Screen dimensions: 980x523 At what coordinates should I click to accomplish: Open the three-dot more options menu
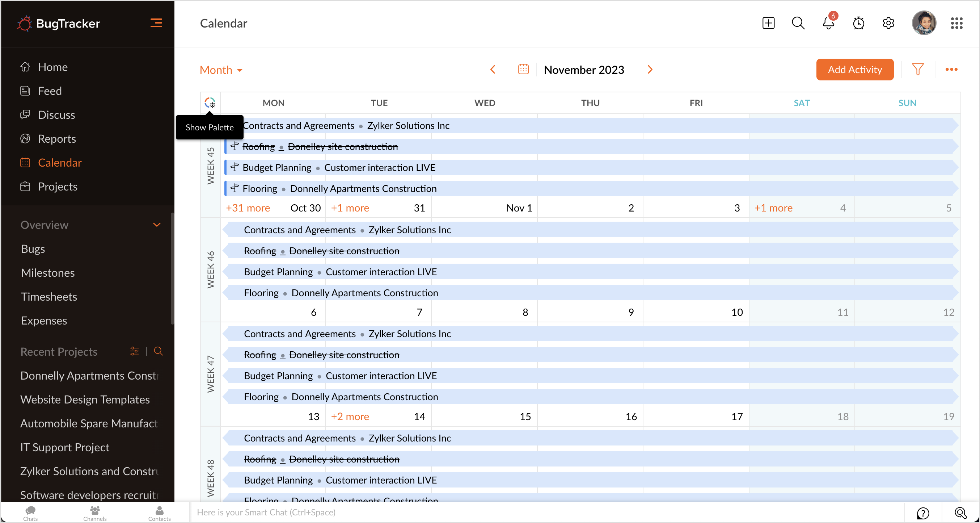pyautogui.click(x=951, y=69)
